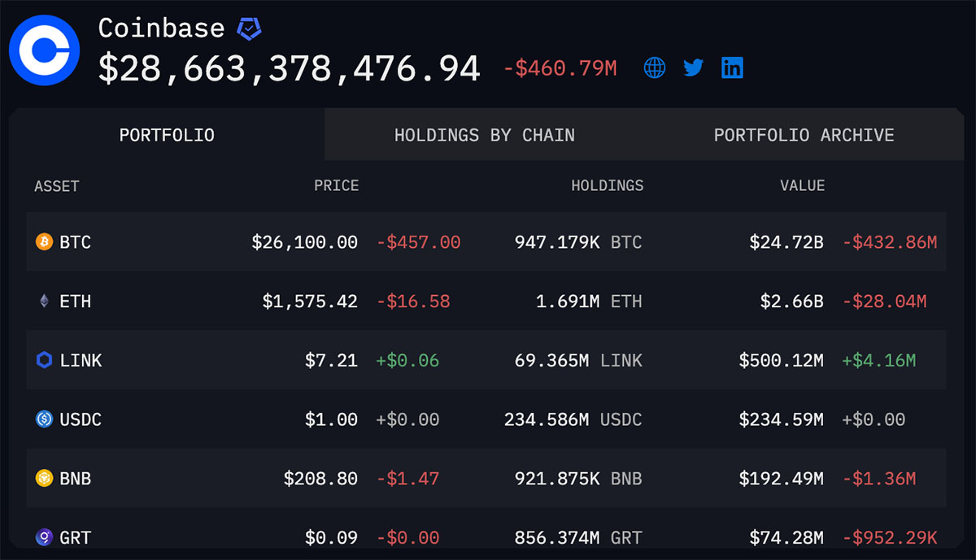Image resolution: width=976 pixels, height=560 pixels.
Task: Click the total change -$460.79M
Action: pyautogui.click(x=560, y=68)
